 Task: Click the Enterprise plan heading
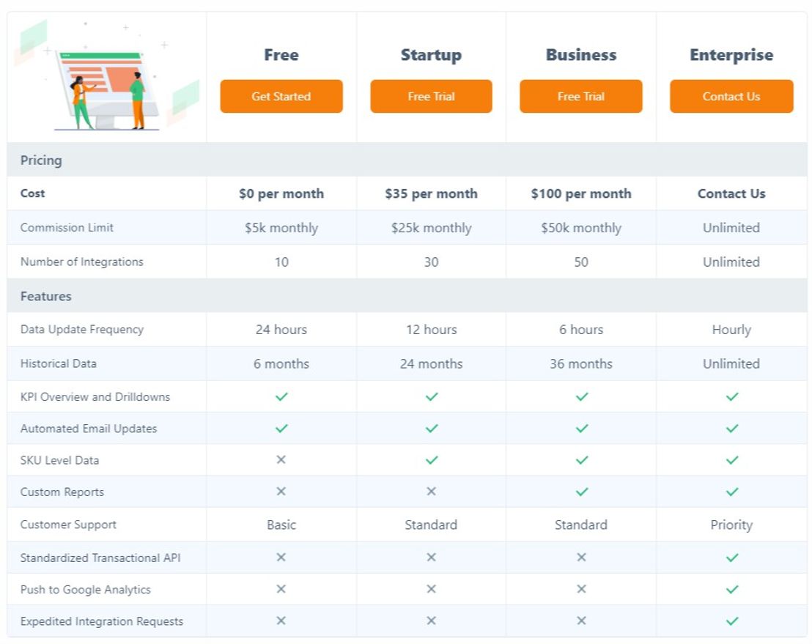(x=731, y=55)
